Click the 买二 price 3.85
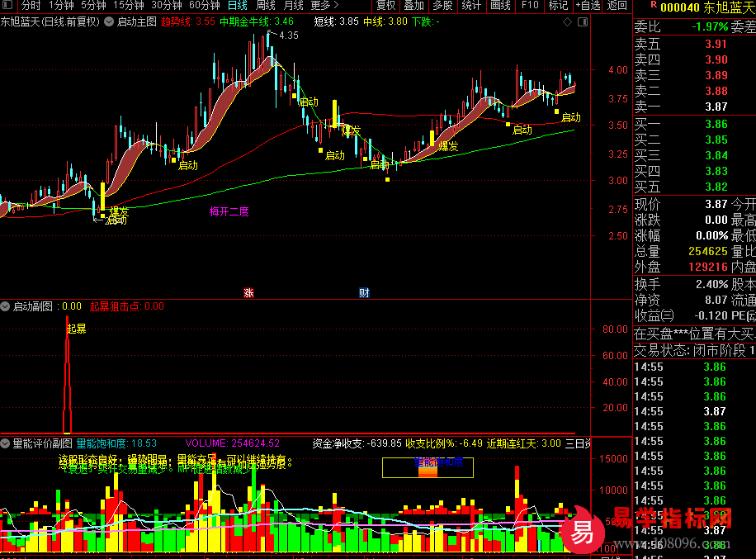 click(x=716, y=140)
